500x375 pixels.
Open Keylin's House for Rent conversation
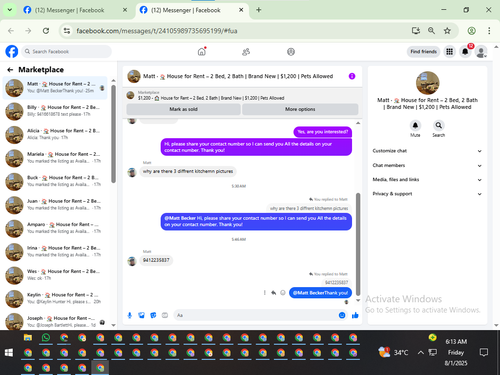pos(55,298)
